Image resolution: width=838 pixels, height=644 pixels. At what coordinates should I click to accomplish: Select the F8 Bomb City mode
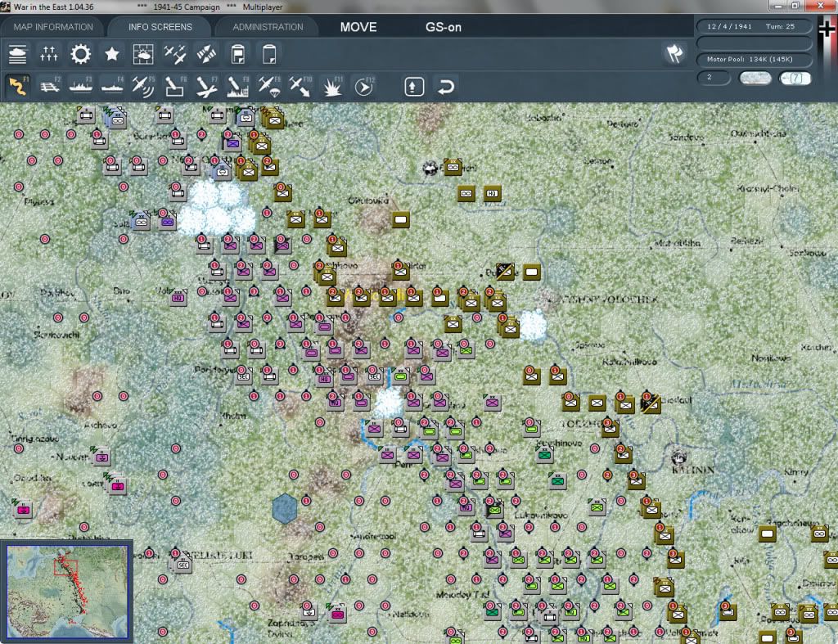(238, 86)
